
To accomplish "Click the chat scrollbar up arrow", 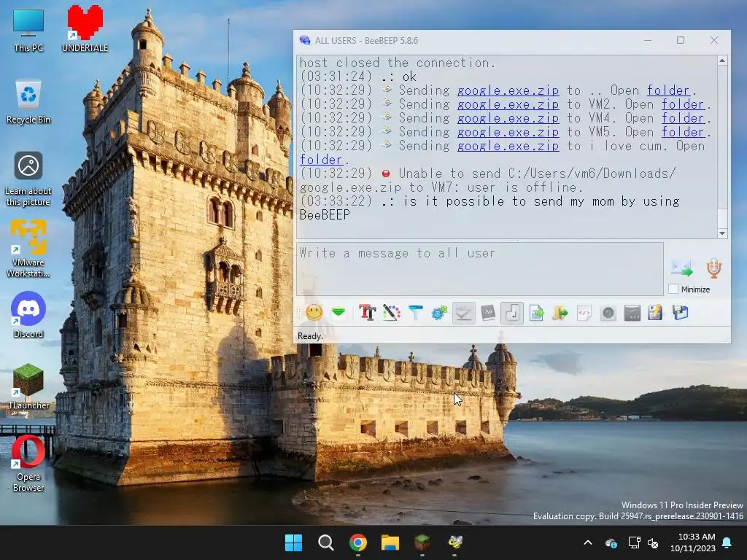I will click(x=722, y=61).
